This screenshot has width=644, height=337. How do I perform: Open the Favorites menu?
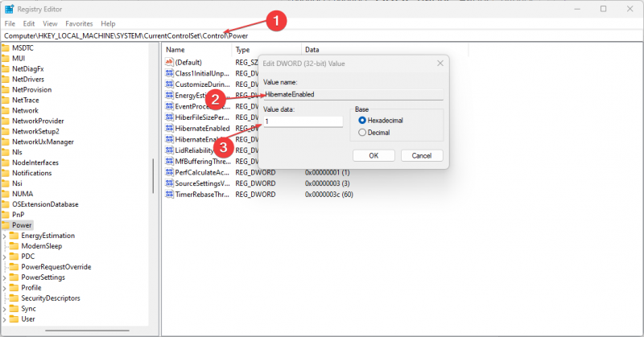79,24
